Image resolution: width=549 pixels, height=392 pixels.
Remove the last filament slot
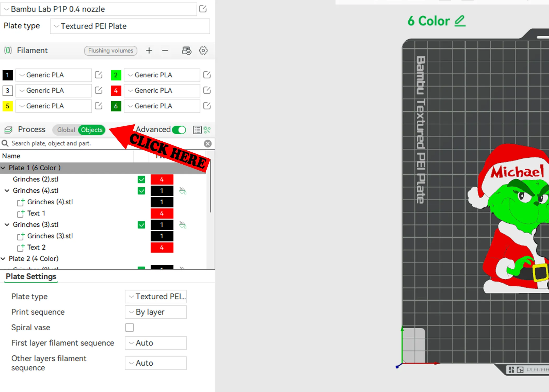[x=165, y=50]
